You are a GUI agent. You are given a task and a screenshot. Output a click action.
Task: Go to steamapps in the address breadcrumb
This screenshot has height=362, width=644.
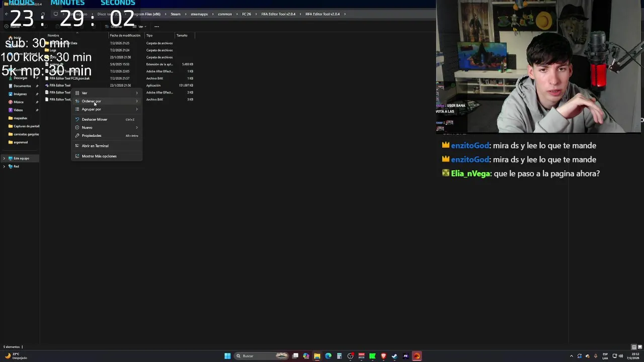point(199,14)
